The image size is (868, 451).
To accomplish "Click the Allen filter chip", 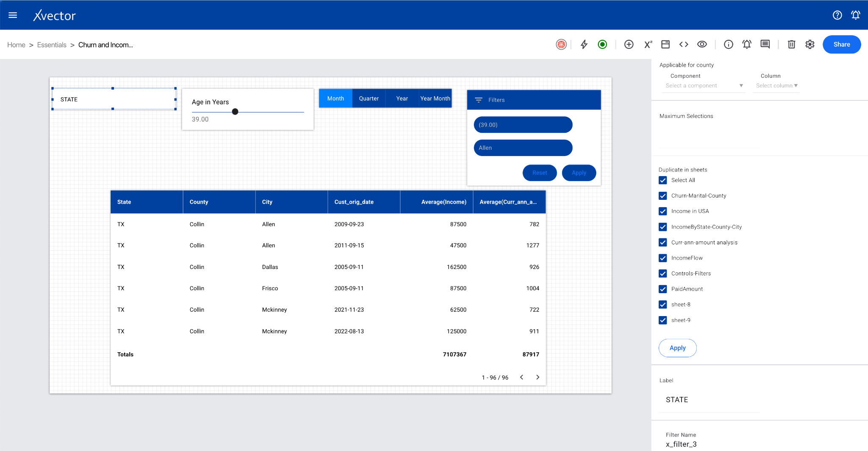I will click(523, 148).
